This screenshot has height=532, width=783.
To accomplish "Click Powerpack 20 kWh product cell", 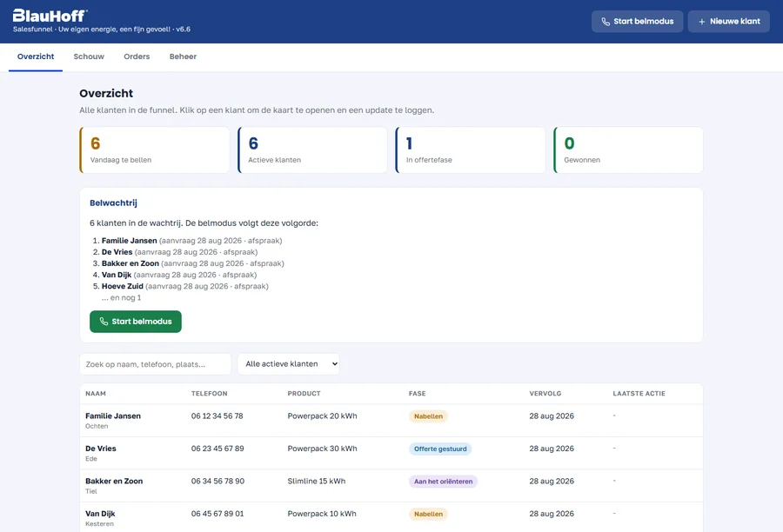I will (x=322, y=416).
